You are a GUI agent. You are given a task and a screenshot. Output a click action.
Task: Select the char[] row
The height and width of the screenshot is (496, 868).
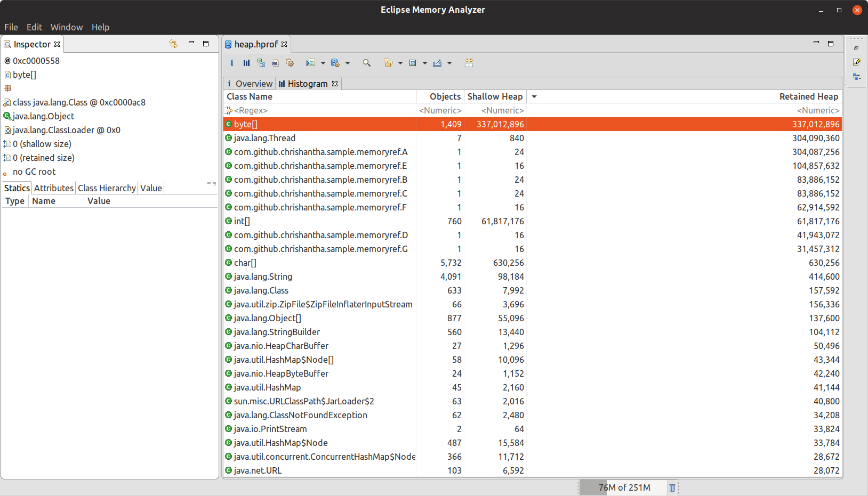(533, 263)
